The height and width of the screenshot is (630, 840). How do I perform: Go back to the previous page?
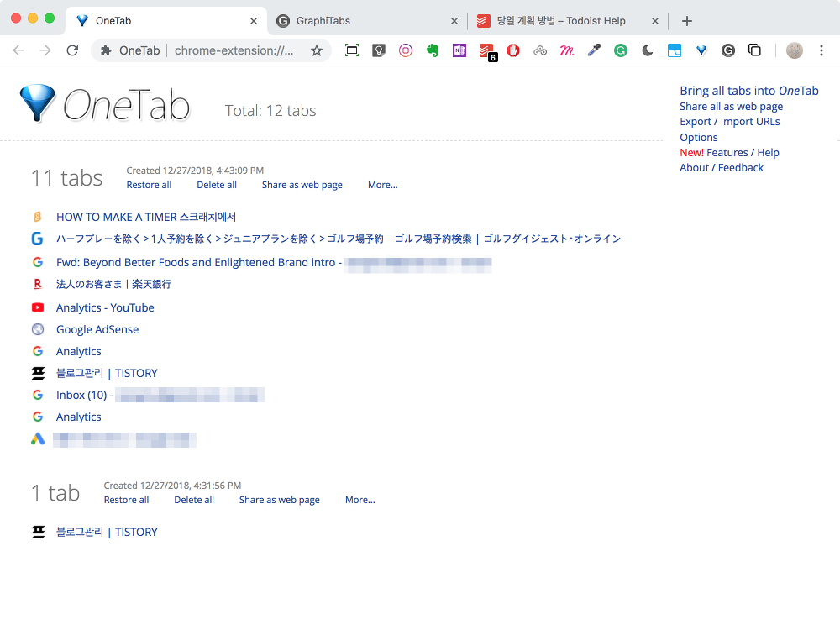(18, 50)
